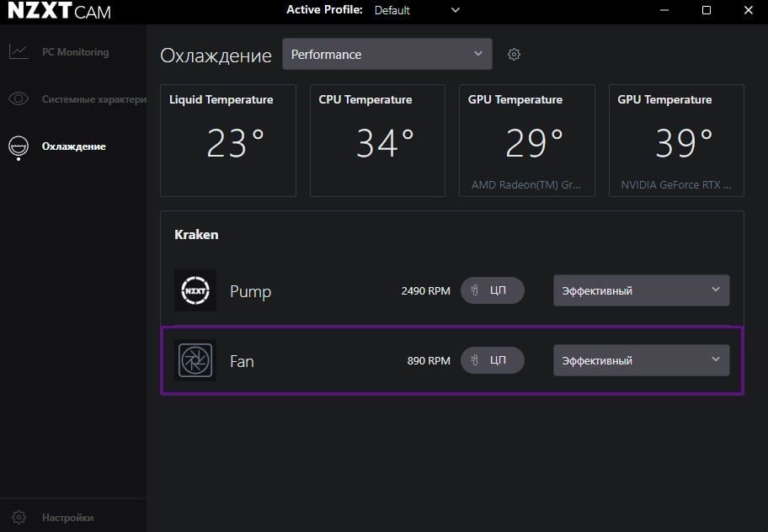768x532 pixels.
Task: Click the NVIDIA GeForce GPU Temperature card
Action: 676,141
